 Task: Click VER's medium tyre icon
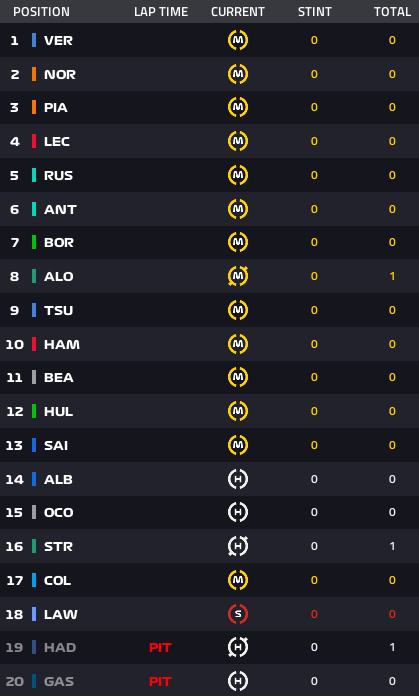point(238,40)
